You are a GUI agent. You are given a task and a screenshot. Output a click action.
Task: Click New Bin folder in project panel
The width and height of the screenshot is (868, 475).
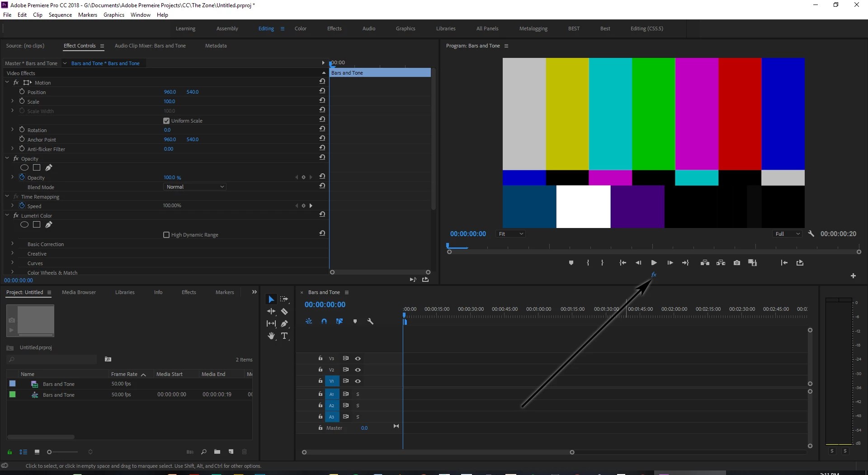(217, 452)
